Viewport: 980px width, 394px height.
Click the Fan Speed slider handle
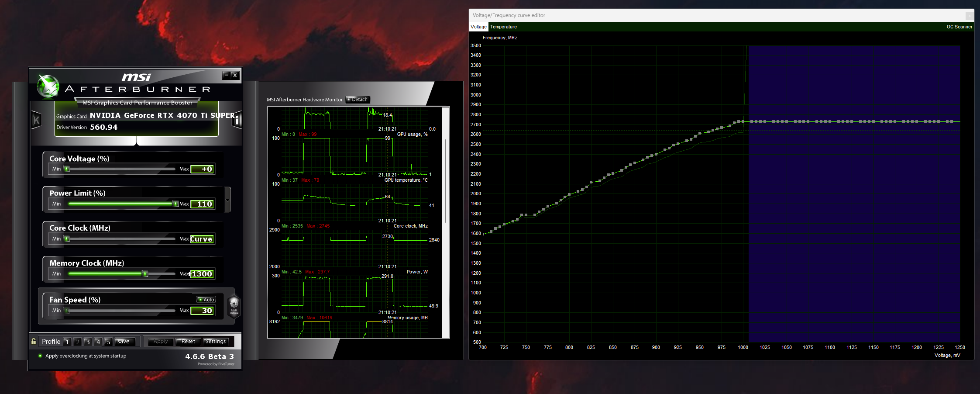click(x=67, y=311)
